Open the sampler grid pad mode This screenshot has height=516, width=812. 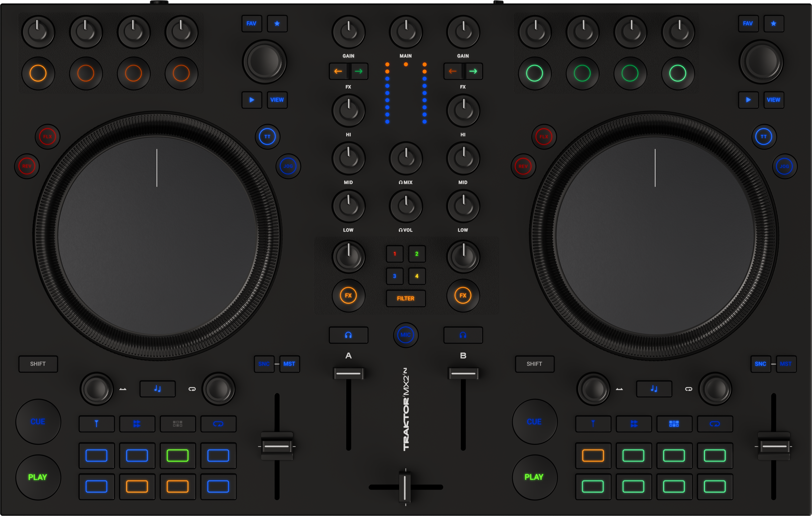point(178,424)
